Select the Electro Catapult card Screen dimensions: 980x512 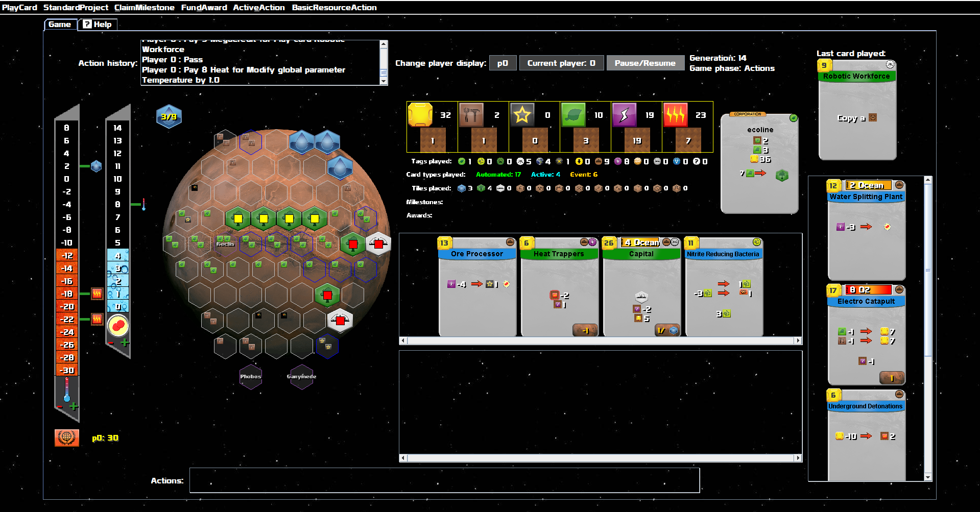866,334
